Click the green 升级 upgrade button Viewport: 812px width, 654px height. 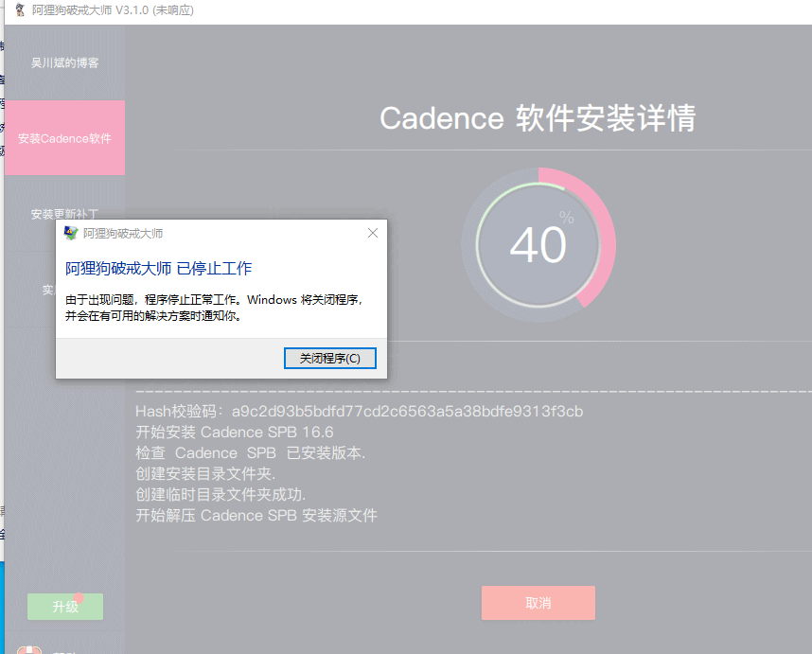click(65, 607)
